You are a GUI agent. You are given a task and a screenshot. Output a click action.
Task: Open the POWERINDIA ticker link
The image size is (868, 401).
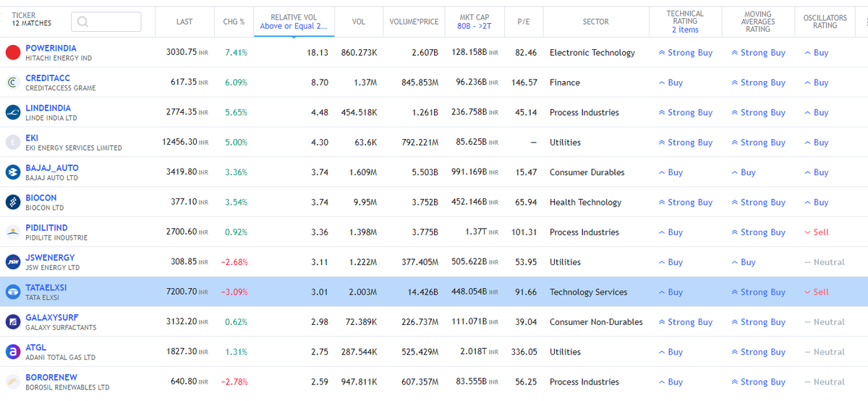pyautogui.click(x=51, y=48)
